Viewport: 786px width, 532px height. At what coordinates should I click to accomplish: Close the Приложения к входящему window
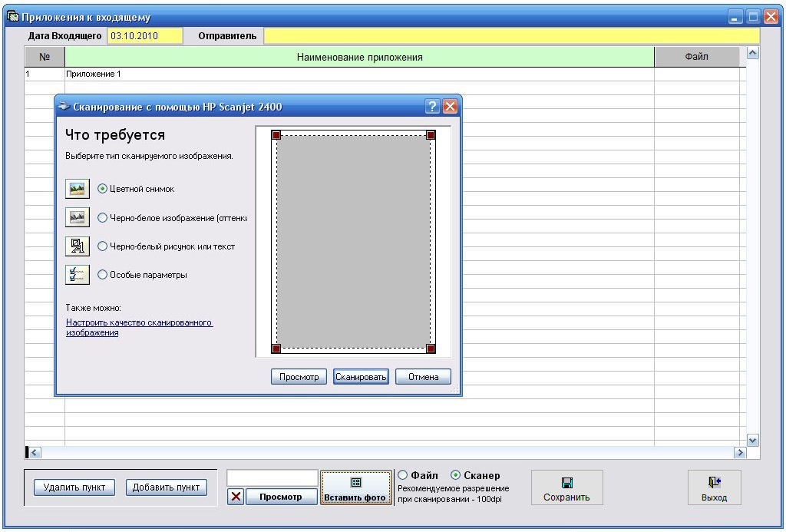[x=771, y=17]
